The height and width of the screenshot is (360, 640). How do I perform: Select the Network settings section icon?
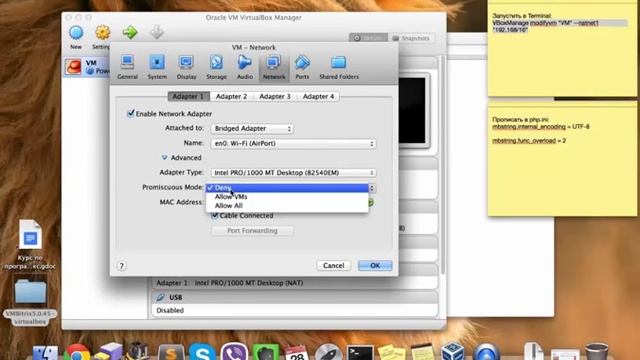point(274,67)
